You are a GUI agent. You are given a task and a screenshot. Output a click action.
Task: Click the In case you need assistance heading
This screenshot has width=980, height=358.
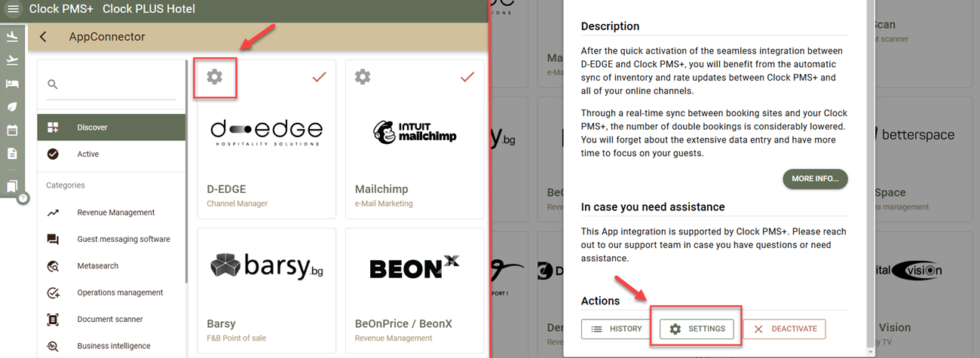[653, 207]
